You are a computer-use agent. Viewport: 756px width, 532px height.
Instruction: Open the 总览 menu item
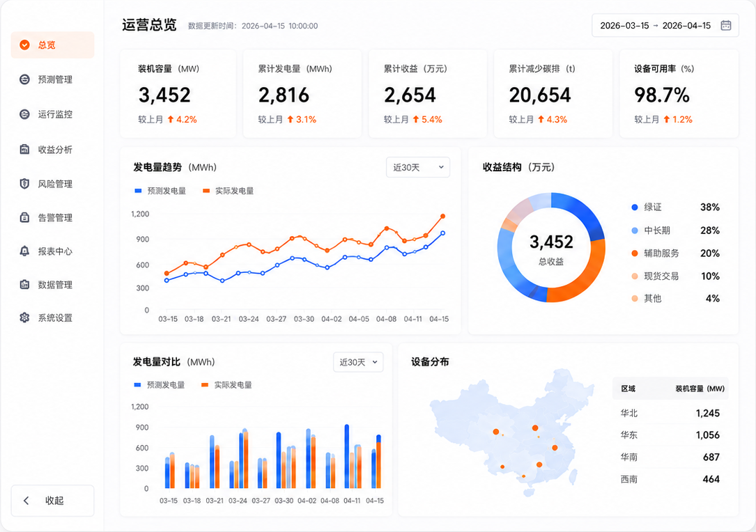click(52, 45)
